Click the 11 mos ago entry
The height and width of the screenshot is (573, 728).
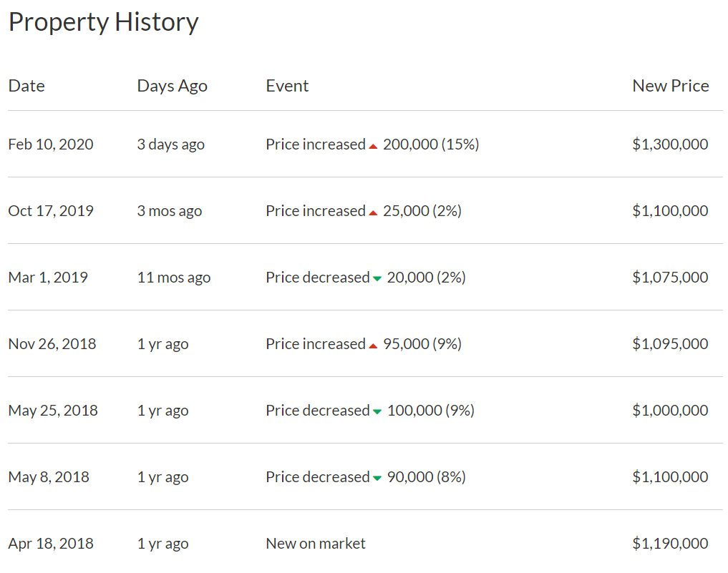(x=174, y=278)
